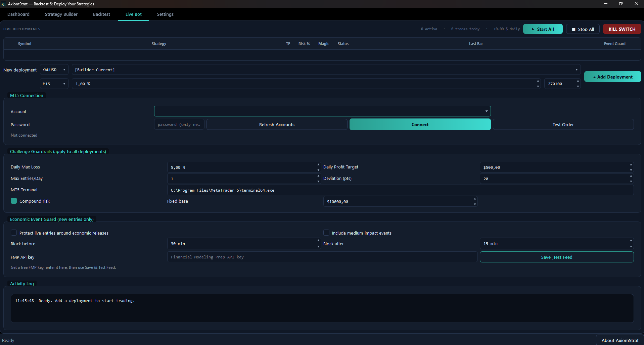Open the Settings tab
This screenshot has height=345, width=644.
coord(165,14)
